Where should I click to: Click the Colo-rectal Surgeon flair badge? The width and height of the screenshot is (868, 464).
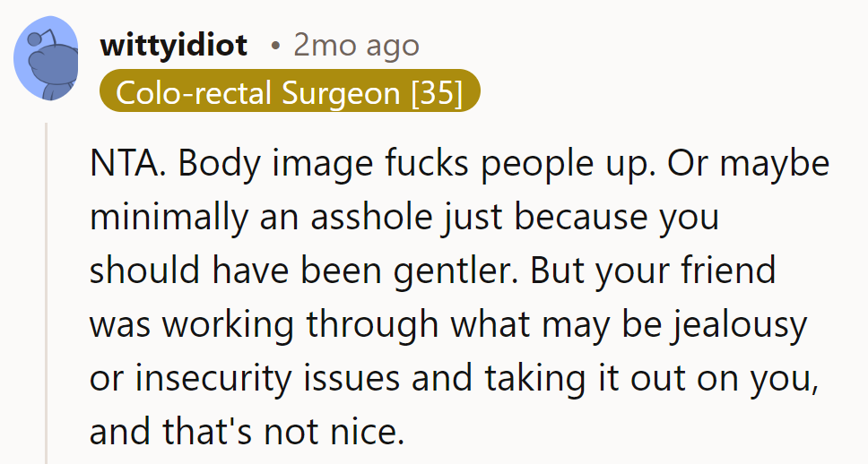[x=290, y=92]
